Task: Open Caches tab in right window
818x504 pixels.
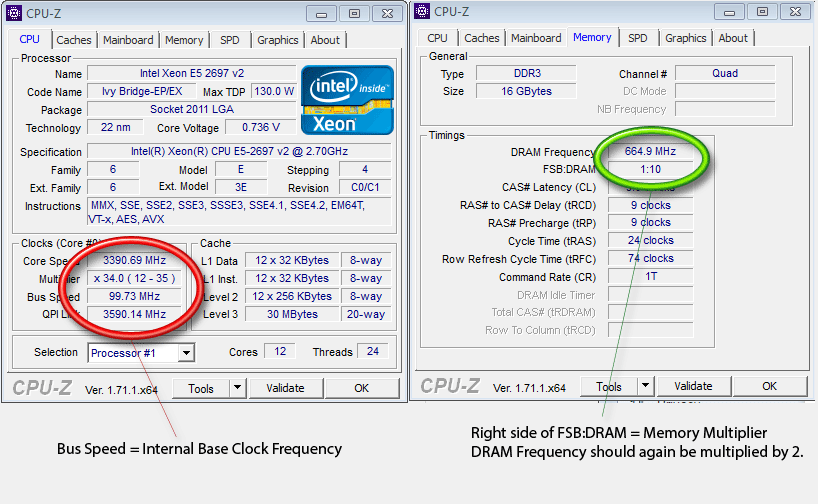Action: point(482,38)
